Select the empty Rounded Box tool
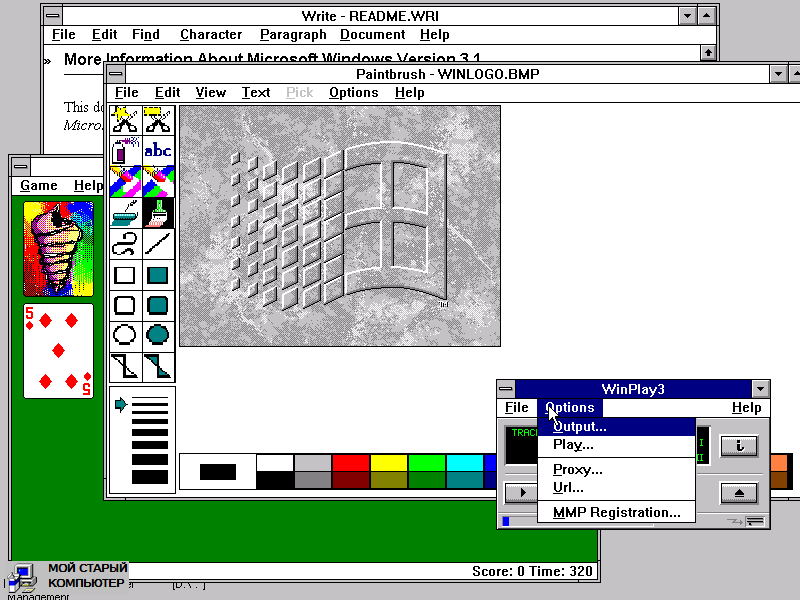This screenshot has width=800, height=600. coord(125,305)
